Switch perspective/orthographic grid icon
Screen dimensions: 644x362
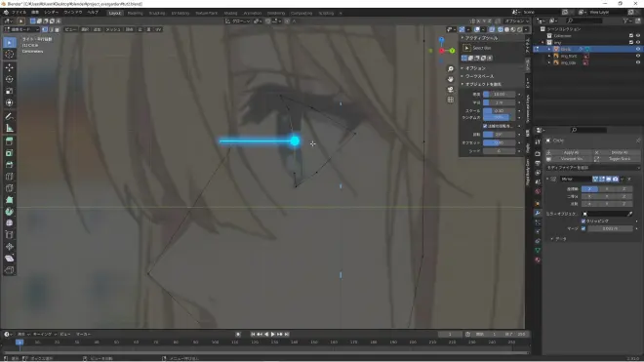[x=451, y=100]
